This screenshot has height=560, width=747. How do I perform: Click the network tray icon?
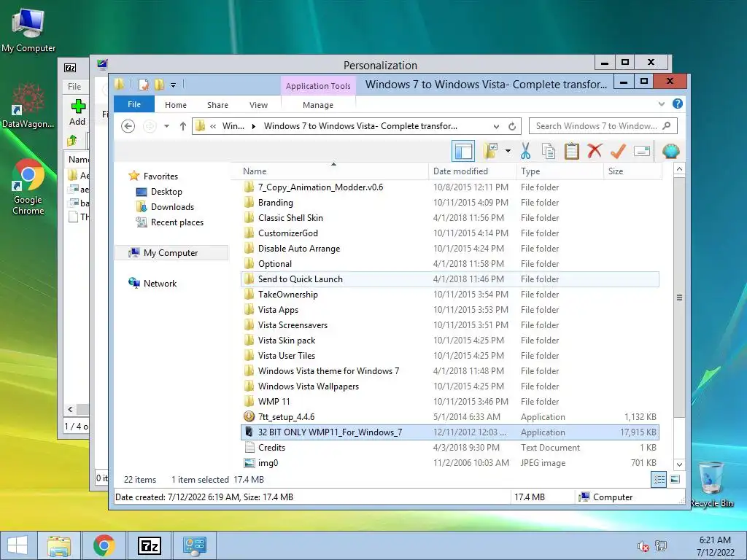point(661,546)
